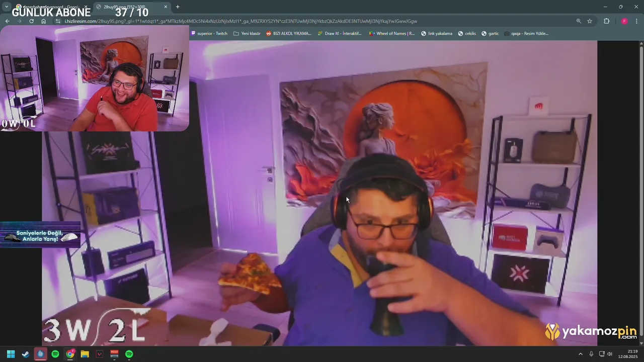644x362 pixels.
Task: Open the Draw It! bookmark
Action: point(339,34)
